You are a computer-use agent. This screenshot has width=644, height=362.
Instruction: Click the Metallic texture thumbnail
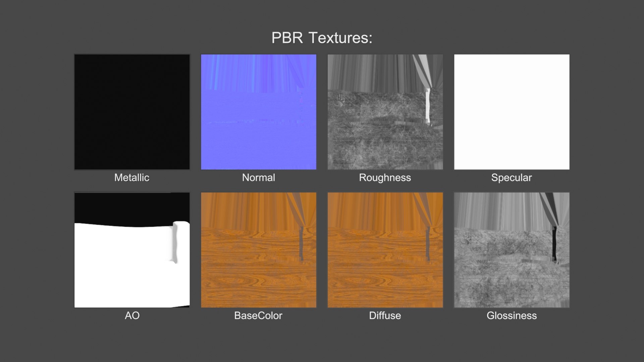[132, 112]
